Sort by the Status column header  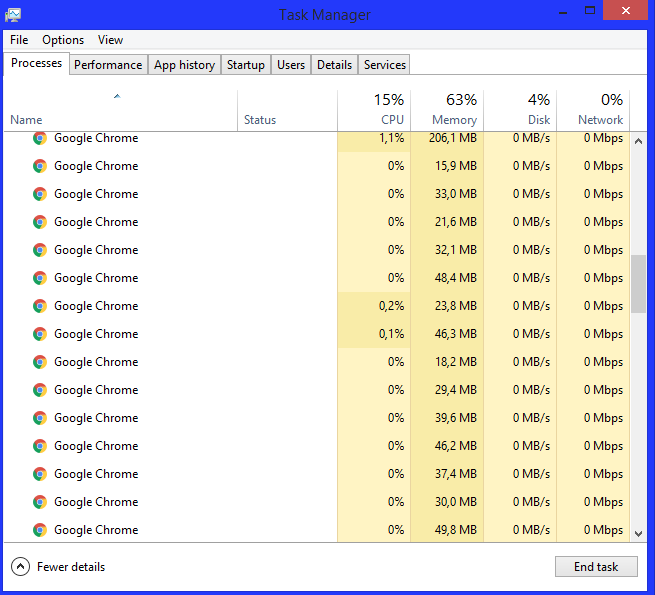click(287, 111)
